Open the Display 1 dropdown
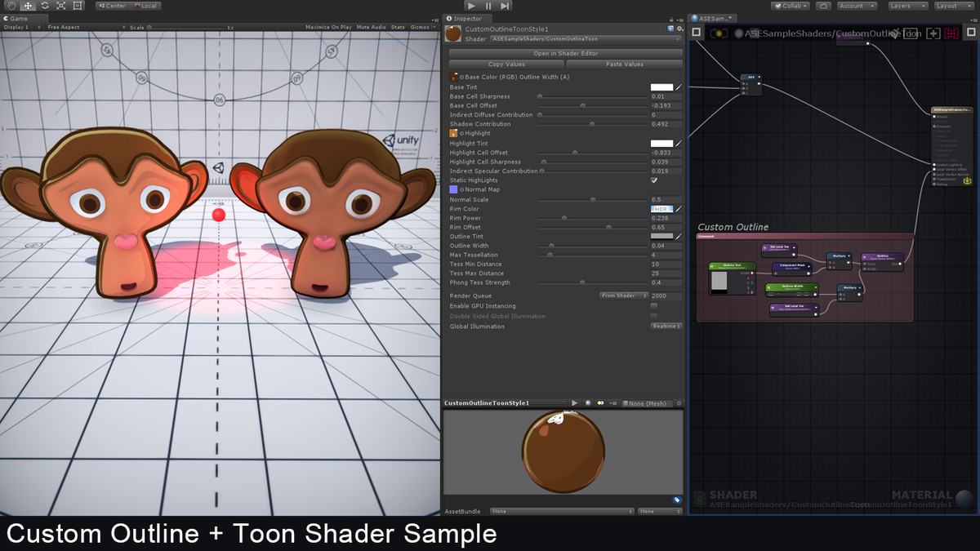 point(21,27)
